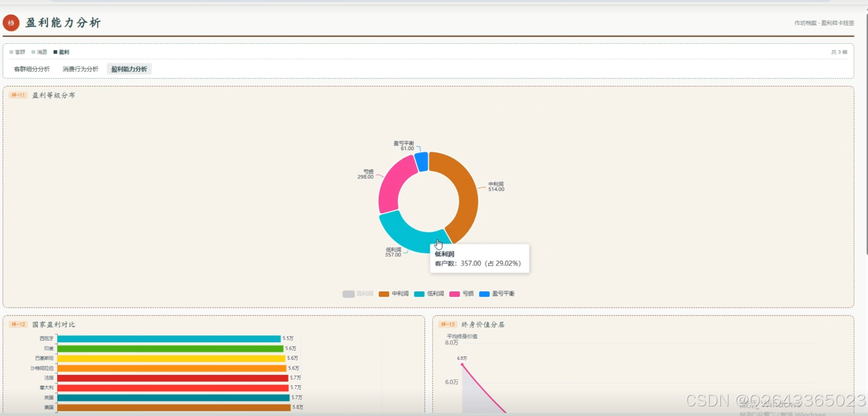Image resolution: width=868 pixels, height=416 pixels.
Task: Click the 样-12 tag beside 国家盈利对比
Action: 18,325
